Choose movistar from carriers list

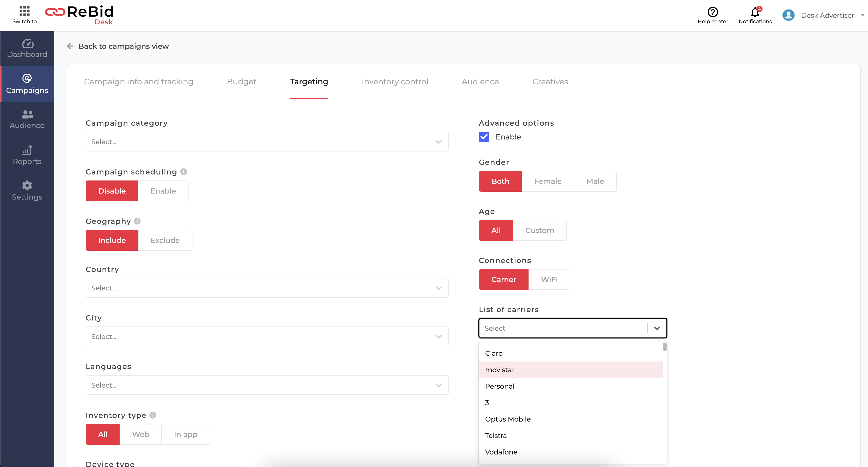click(x=571, y=370)
